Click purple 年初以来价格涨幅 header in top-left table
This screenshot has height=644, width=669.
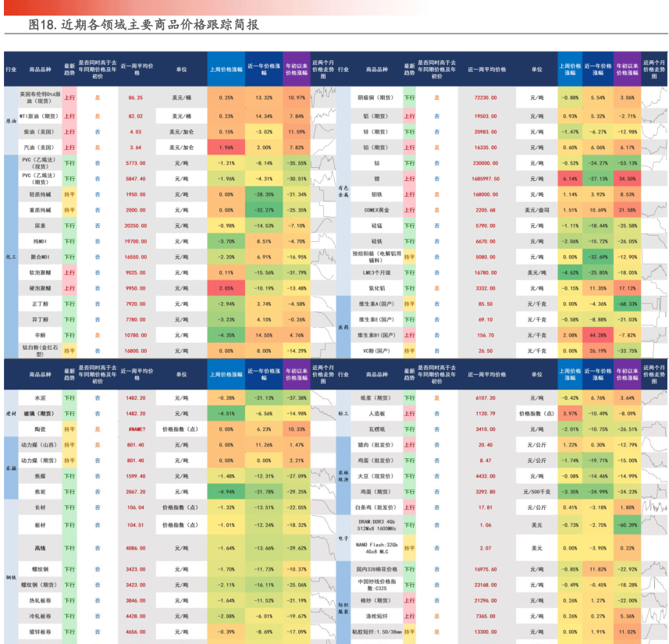(x=296, y=69)
